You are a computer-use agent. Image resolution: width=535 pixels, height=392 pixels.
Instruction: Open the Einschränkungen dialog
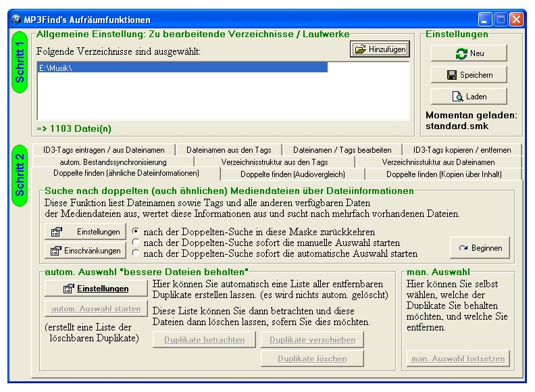(x=85, y=251)
